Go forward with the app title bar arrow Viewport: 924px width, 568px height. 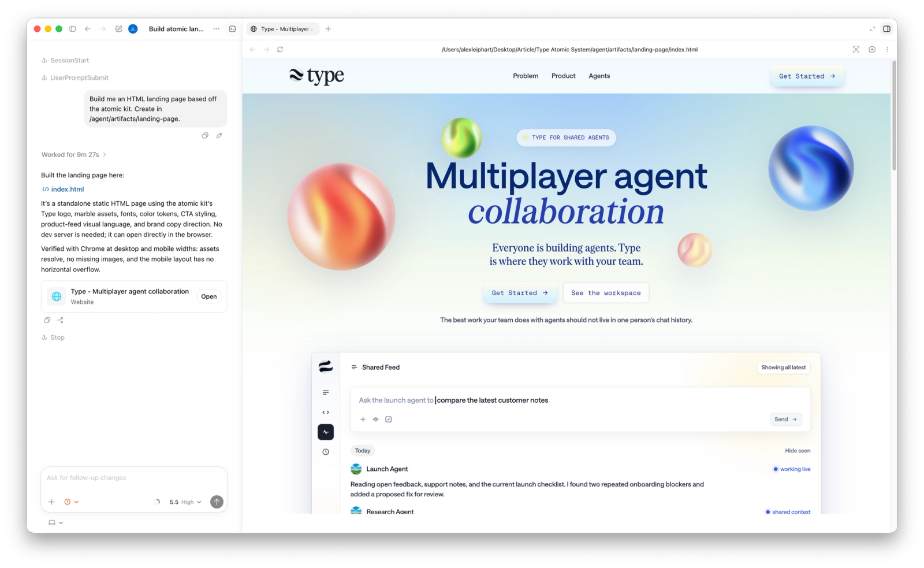103,29
